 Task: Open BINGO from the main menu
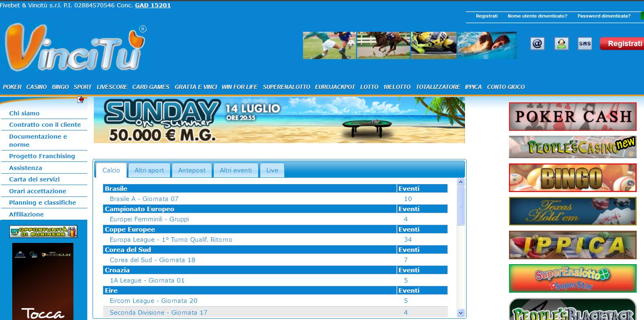pyautogui.click(x=60, y=87)
